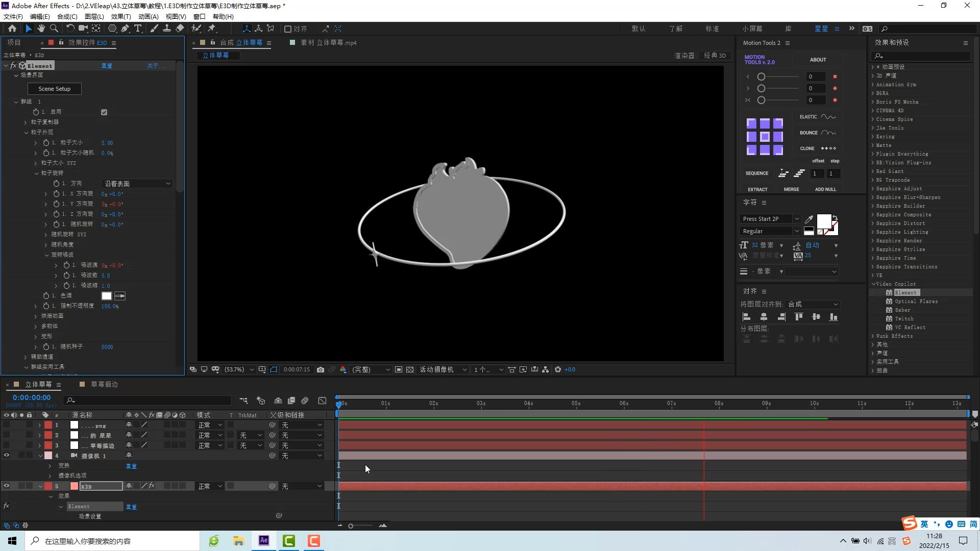The height and width of the screenshot is (551, 980).
Task: Select the Pen tool
Action: [125, 29]
